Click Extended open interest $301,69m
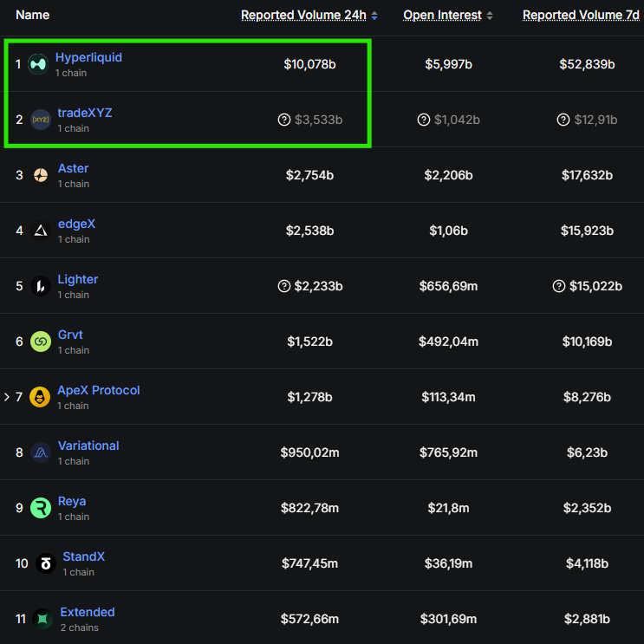The width and height of the screenshot is (644, 644). 448,619
